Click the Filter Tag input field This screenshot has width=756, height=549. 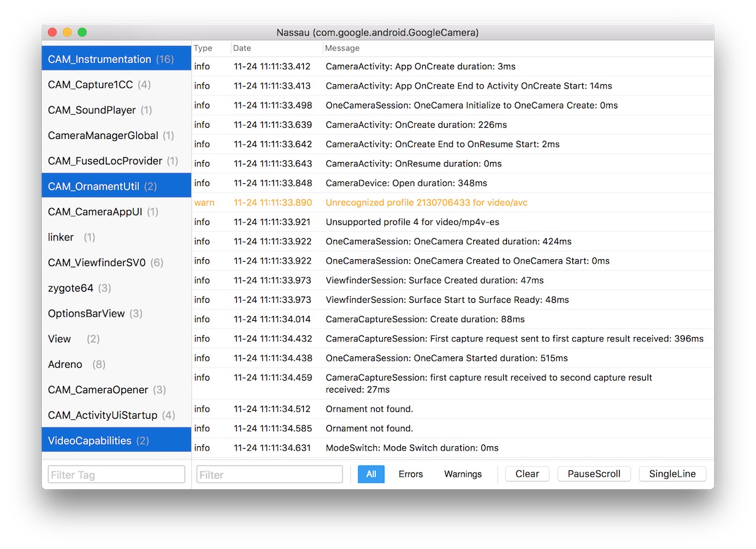pyautogui.click(x=116, y=474)
